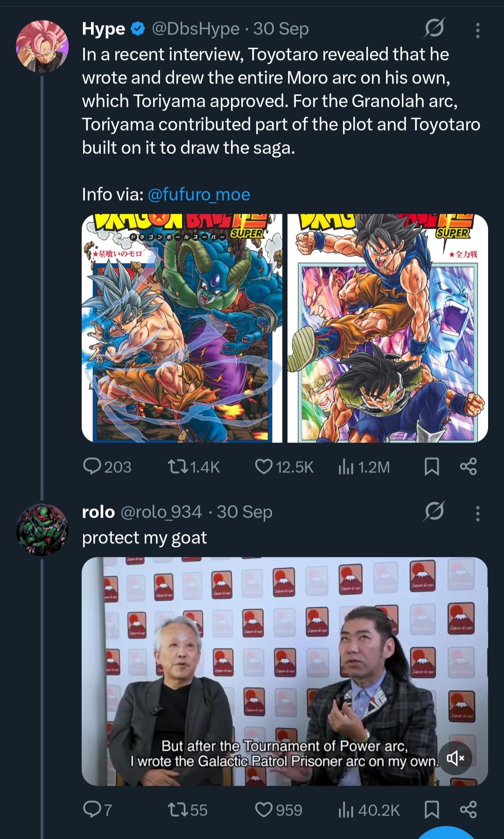Viewport: 504px width, 839px height.
Task: Like Hype's tweet with 12.5K likes
Action: [x=264, y=466]
